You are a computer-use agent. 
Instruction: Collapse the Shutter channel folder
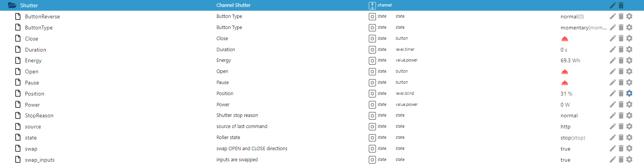click(12, 5)
